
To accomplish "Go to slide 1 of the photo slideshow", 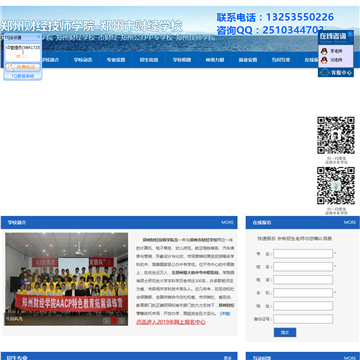I will [106, 321].
